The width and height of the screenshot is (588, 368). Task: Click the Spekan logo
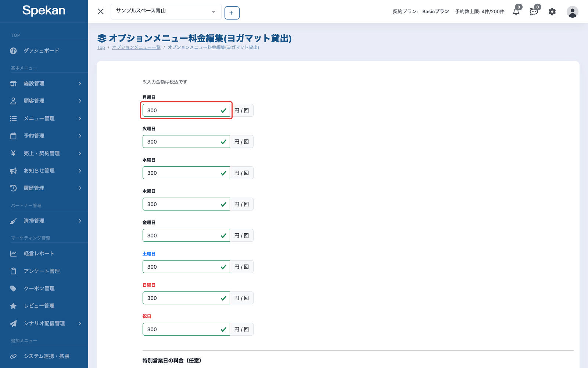click(x=44, y=10)
